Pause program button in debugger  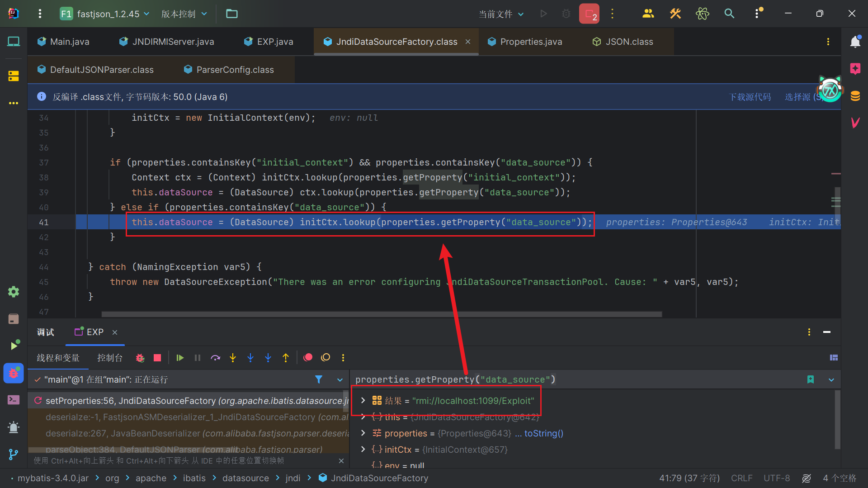(x=198, y=358)
